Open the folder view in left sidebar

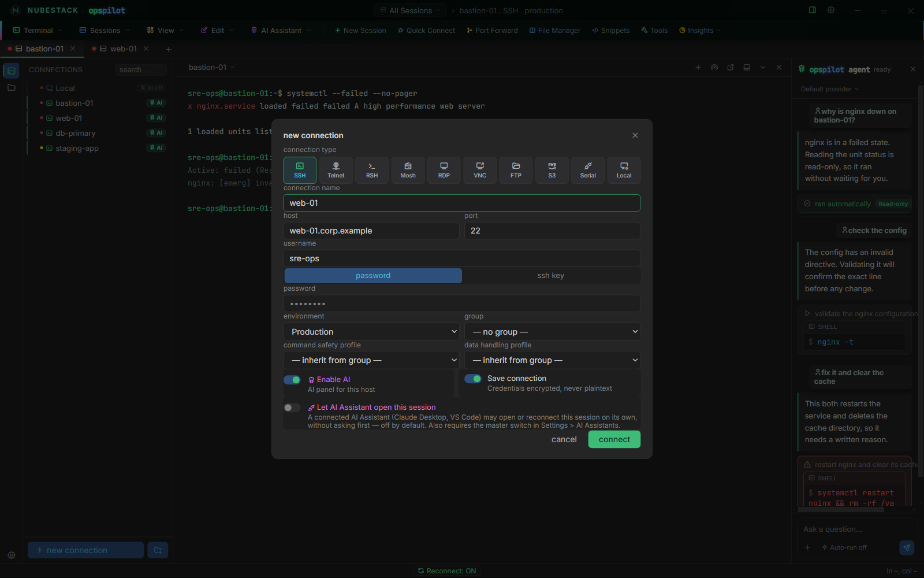(x=12, y=88)
